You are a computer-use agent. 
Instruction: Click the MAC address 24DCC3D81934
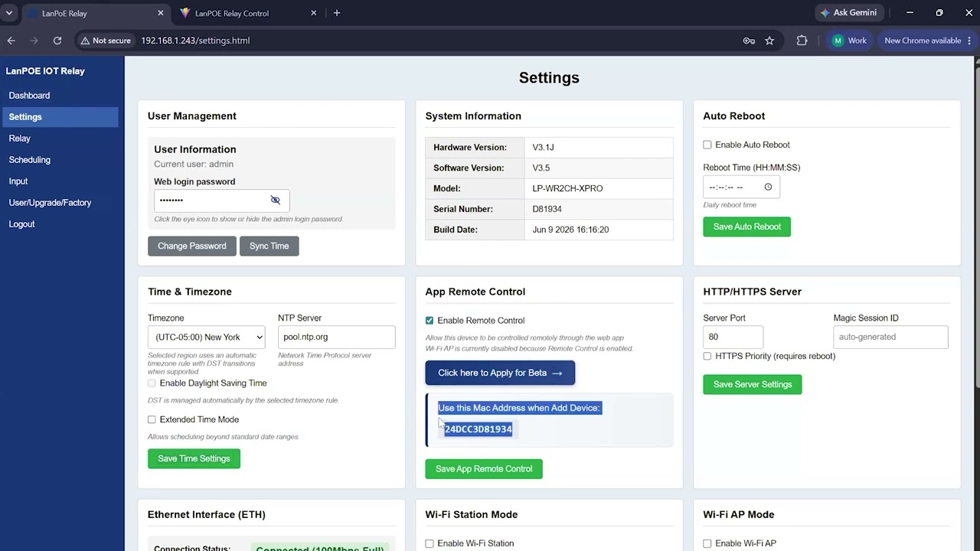[478, 429]
